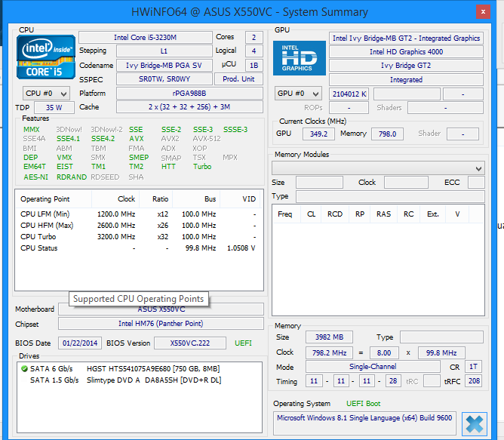Click the RCD column header
The height and width of the screenshot is (440, 504).
[x=335, y=214]
